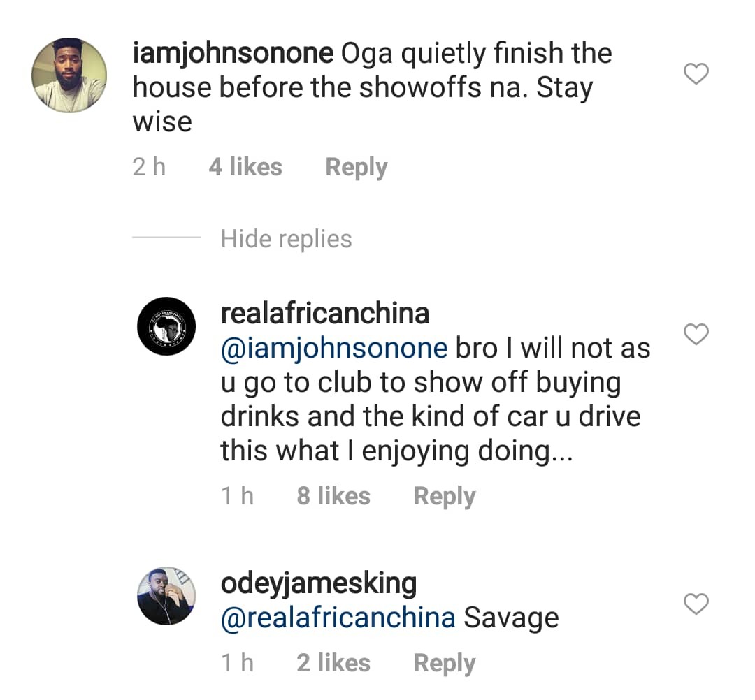Like odeyjamesking's Savage reply
755x700 pixels.
[x=696, y=604]
